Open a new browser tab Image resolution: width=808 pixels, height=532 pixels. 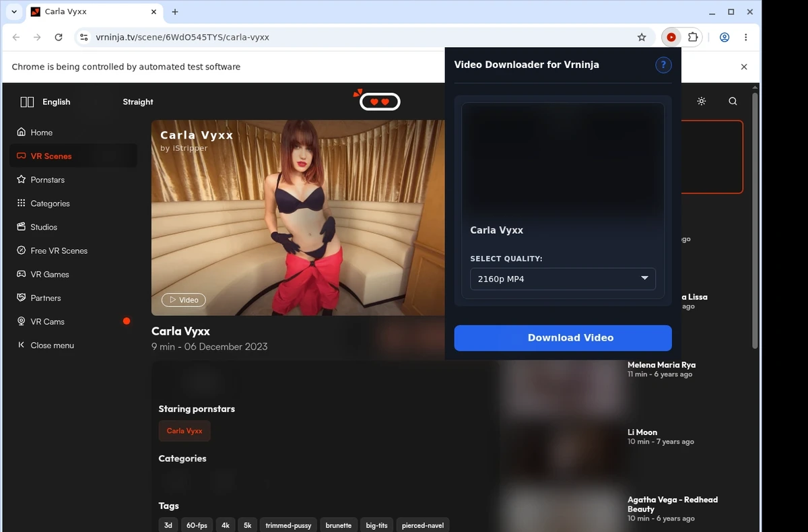175,12
